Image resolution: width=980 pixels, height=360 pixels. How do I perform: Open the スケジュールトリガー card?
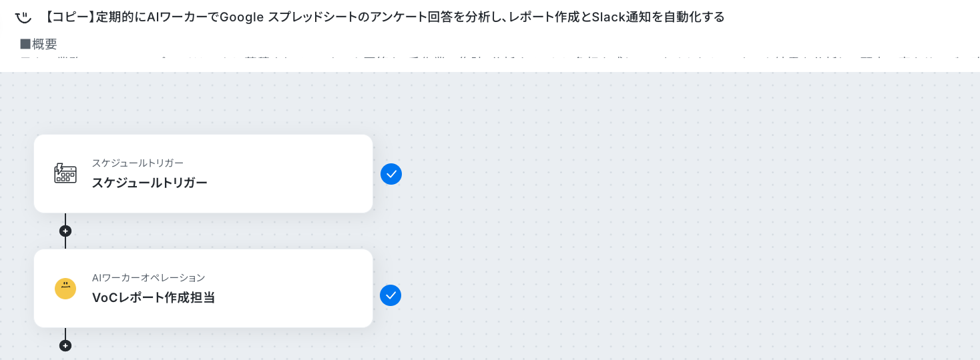[203, 174]
